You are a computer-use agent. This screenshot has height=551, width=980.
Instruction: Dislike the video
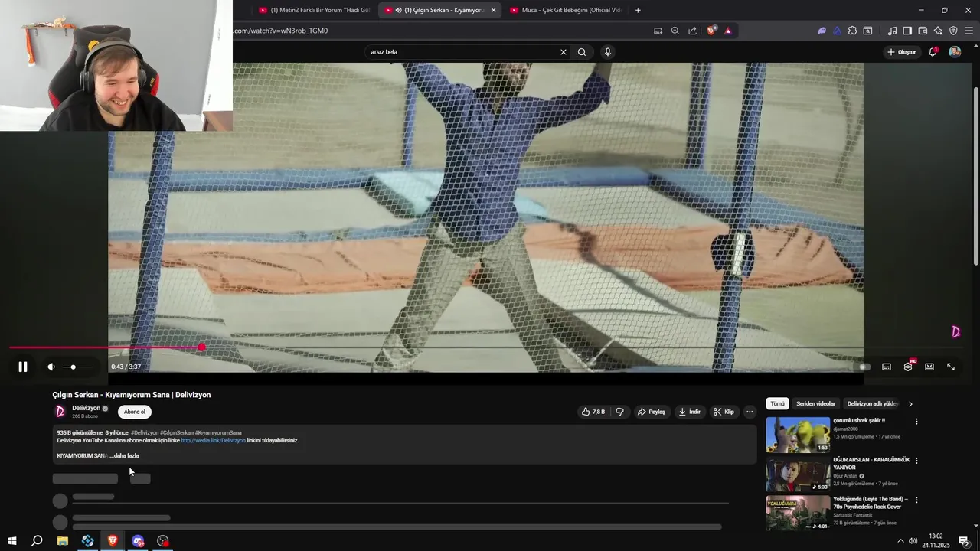pos(619,412)
